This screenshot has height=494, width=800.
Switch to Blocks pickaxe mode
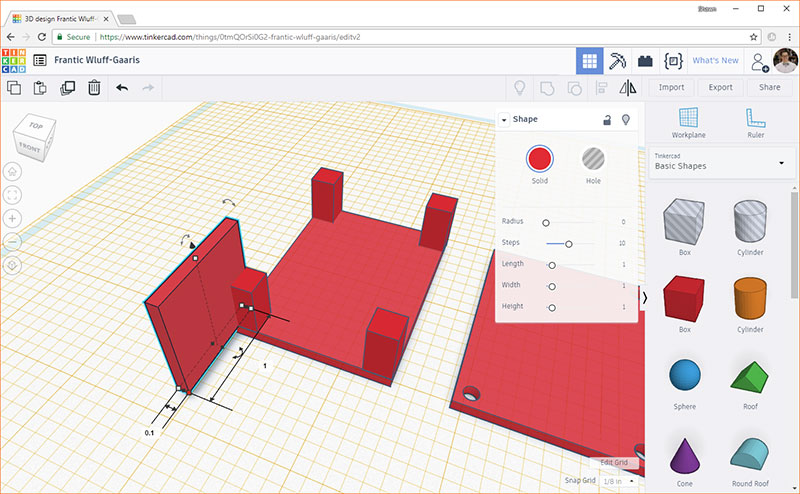[619, 60]
